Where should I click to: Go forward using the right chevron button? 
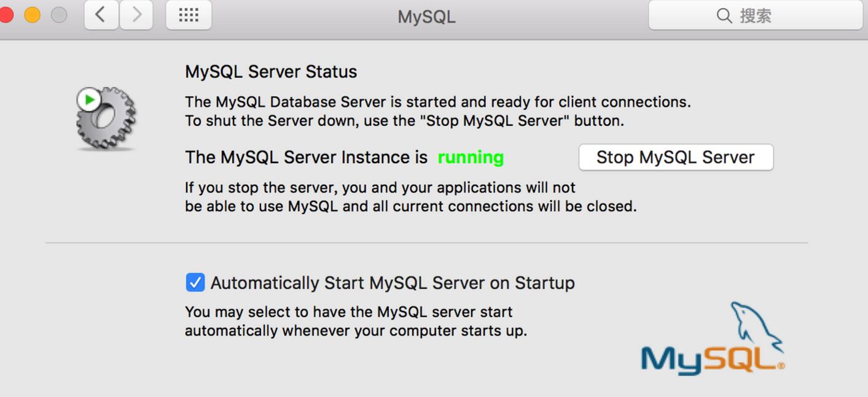136,15
